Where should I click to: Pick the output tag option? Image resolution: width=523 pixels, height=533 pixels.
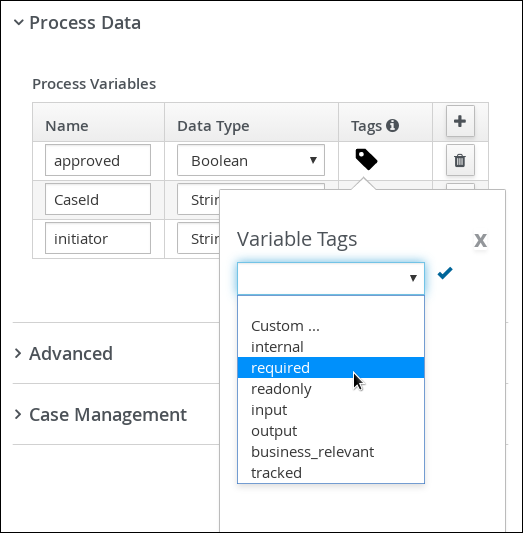331,431
